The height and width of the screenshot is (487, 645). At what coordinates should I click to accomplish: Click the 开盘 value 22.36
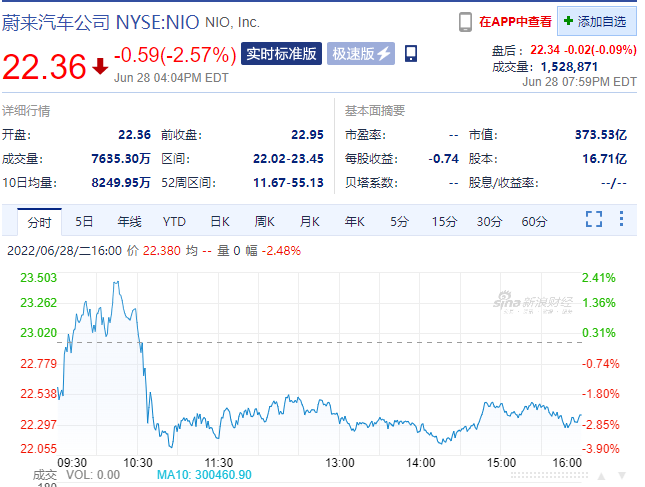pyautogui.click(x=135, y=135)
